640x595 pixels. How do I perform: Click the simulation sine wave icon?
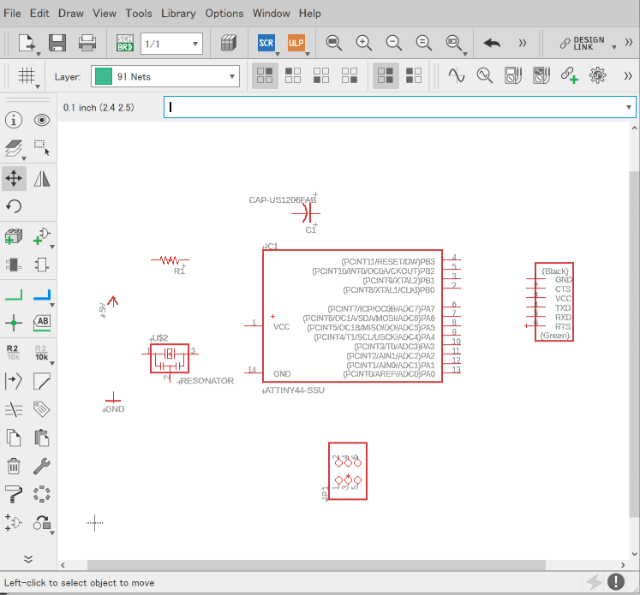(x=456, y=75)
